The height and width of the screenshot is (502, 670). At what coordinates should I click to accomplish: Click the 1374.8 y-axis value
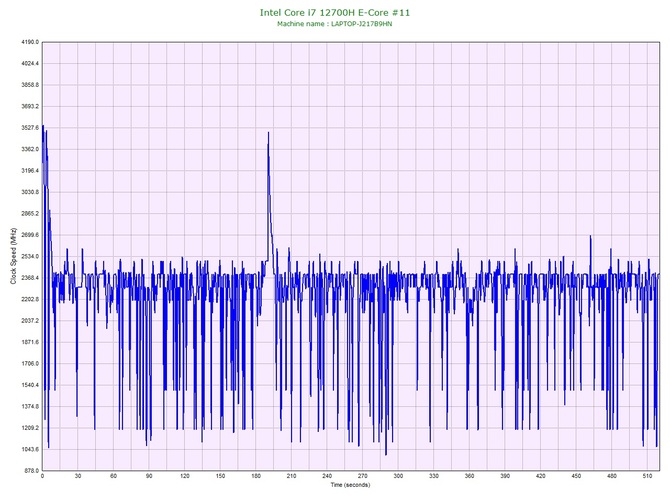[30, 407]
